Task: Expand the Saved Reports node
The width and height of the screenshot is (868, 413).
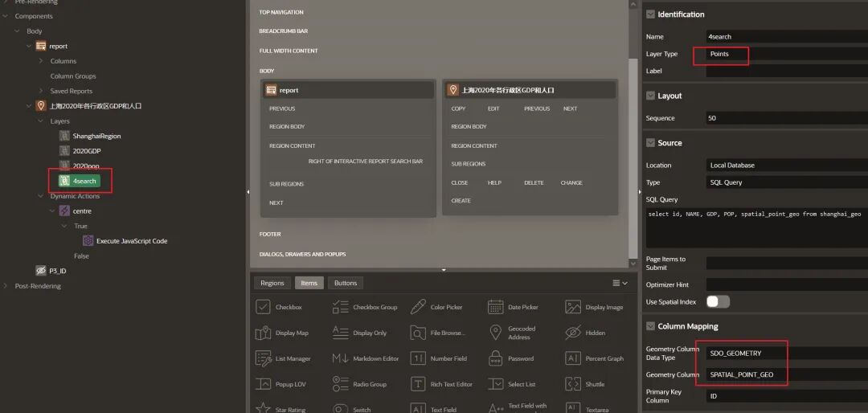Action: pos(41,91)
